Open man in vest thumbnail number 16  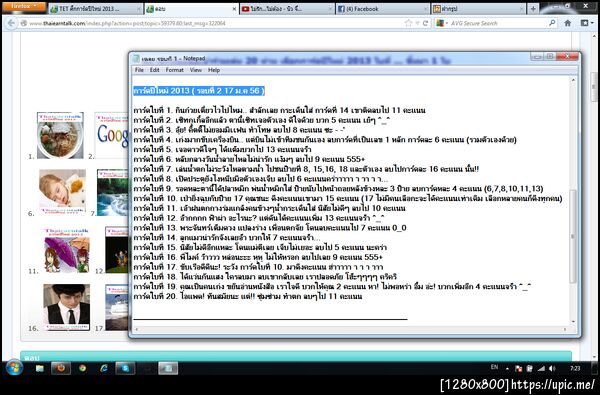coord(67,307)
